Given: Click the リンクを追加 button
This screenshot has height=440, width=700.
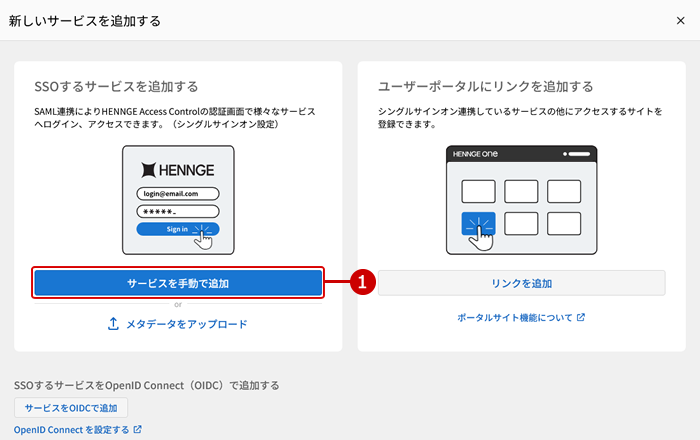Looking at the screenshot, I should coord(521,283).
